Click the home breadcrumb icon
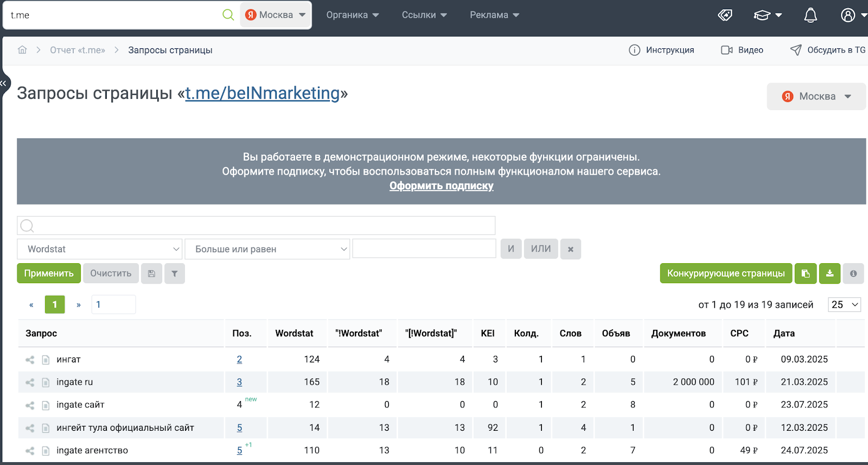Image resolution: width=868 pixels, height=465 pixels. [x=22, y=50]
